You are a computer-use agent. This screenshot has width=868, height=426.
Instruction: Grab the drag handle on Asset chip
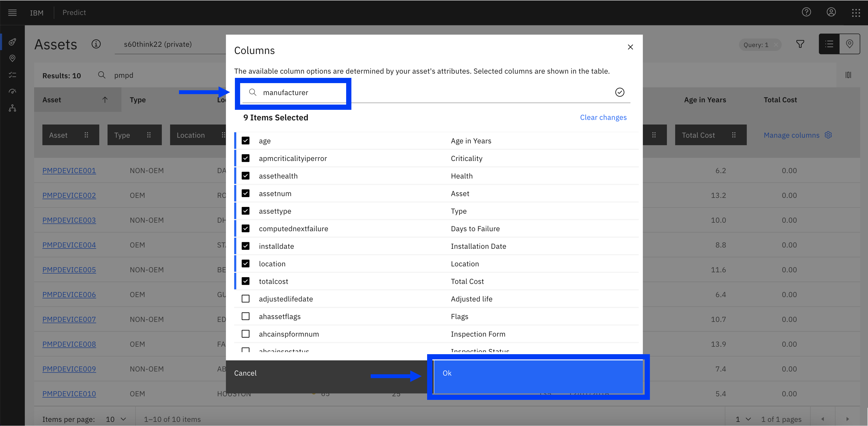(86, 135)
